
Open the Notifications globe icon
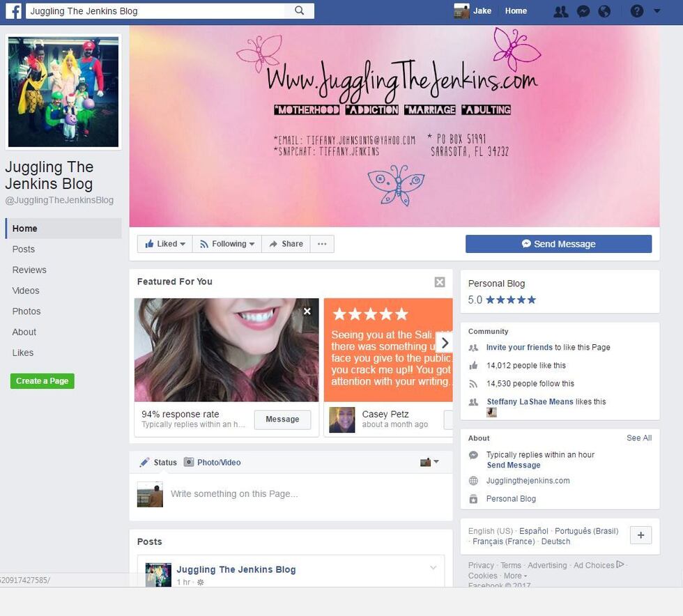pyautogui.click(x=604, y=11)
